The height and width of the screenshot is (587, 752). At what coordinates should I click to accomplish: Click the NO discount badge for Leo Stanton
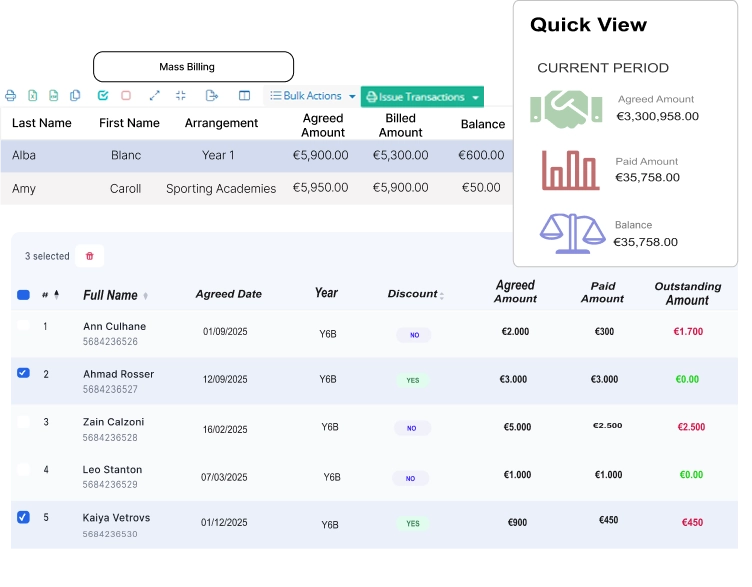411,478
